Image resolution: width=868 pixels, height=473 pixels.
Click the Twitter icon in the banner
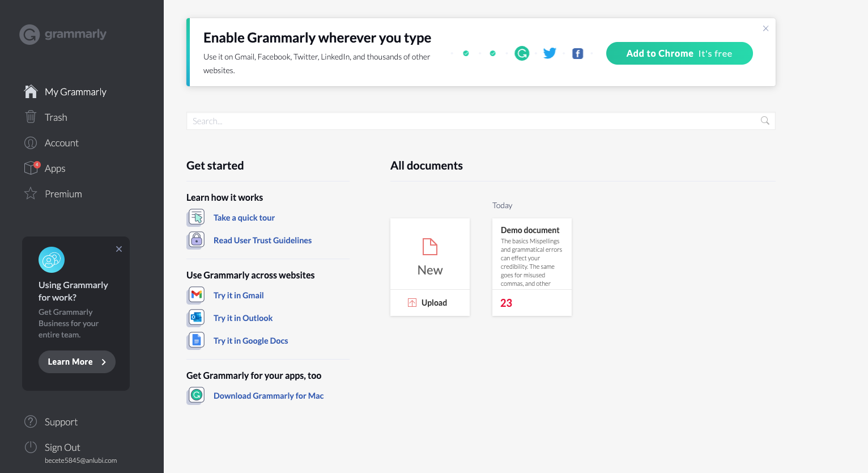coord(550,53)
